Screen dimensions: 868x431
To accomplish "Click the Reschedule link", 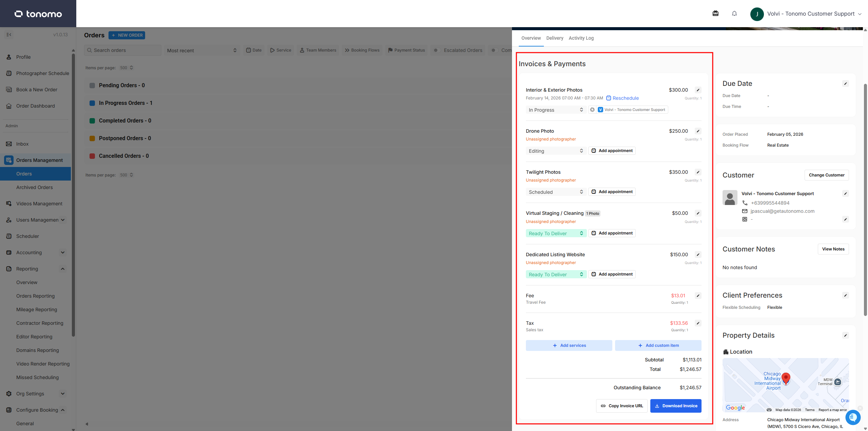I will pyautogui.click(x=623, y=98).
